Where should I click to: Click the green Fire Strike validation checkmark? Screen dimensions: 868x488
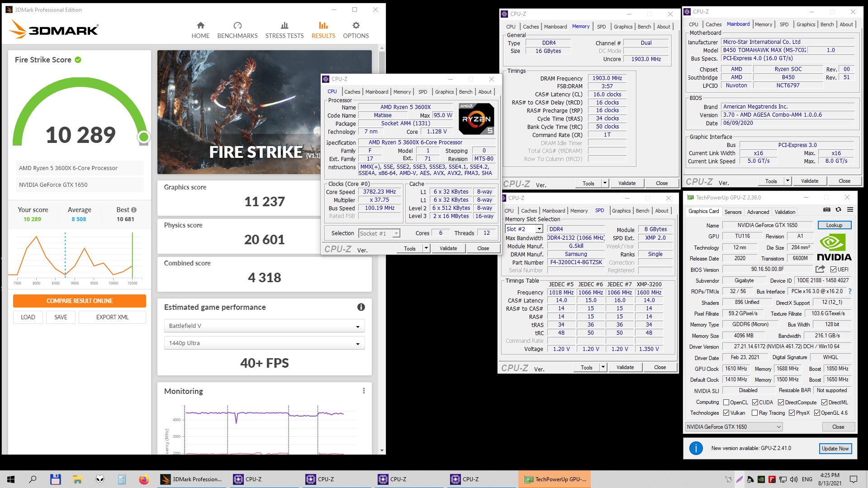[x=78, y=60]
